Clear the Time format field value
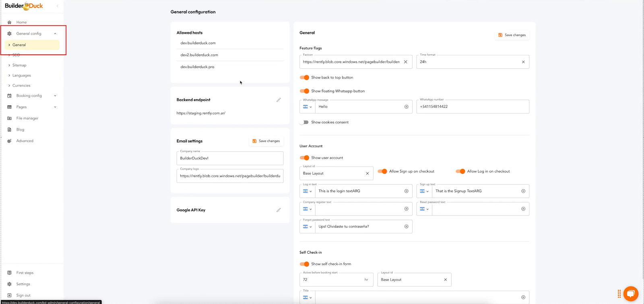 (x=523, y=62)
